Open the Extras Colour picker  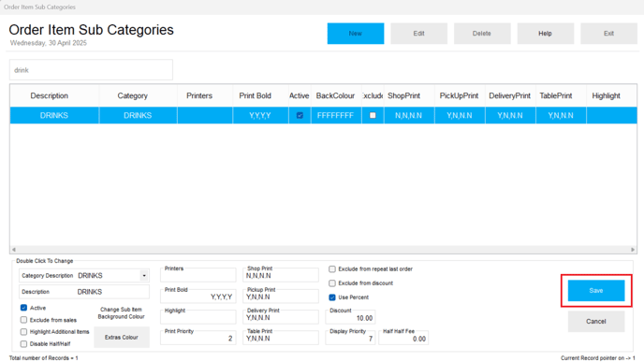pos(121,338)
